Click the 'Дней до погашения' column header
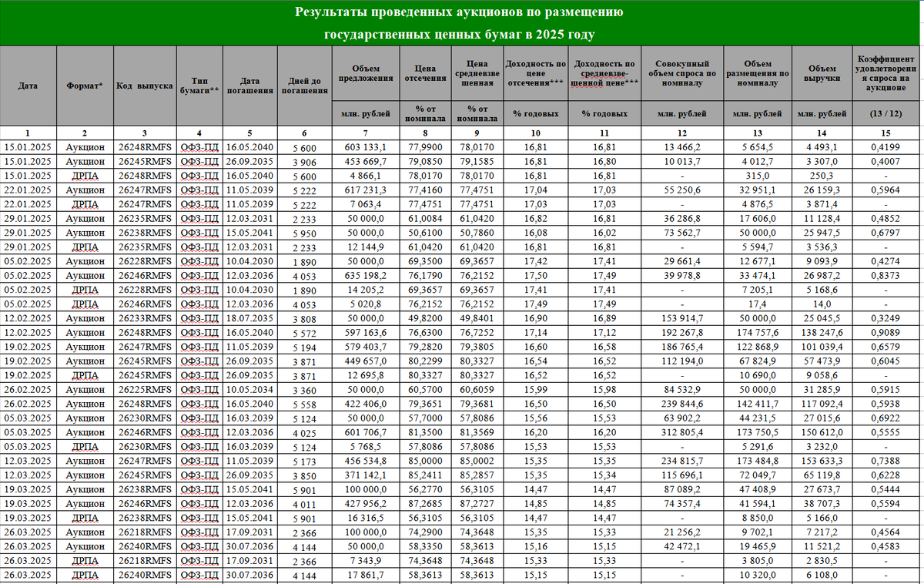 304,86
